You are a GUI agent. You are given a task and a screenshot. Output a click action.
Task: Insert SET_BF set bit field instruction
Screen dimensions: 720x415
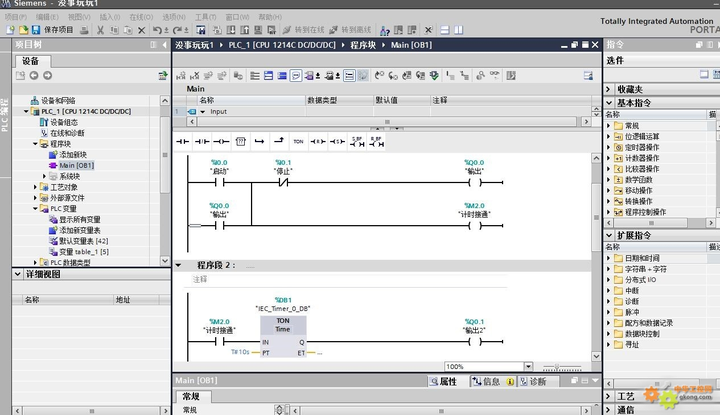click(357, 142)
